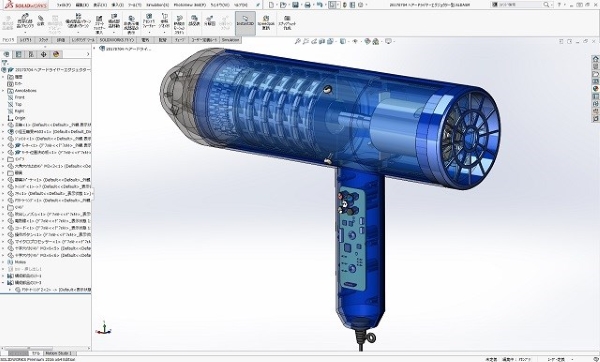Toggle the selection mode button in top toolbar
The image size is (600, 362).
pos(333,5)
